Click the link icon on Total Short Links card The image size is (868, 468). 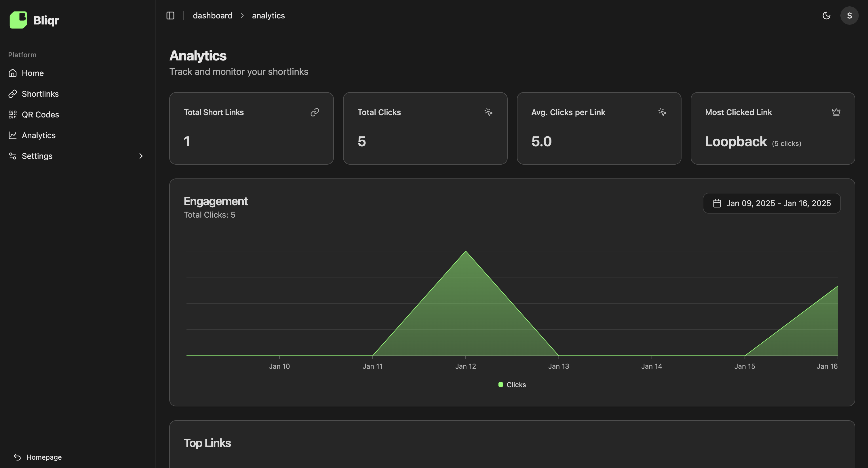[x=315, y=112]
